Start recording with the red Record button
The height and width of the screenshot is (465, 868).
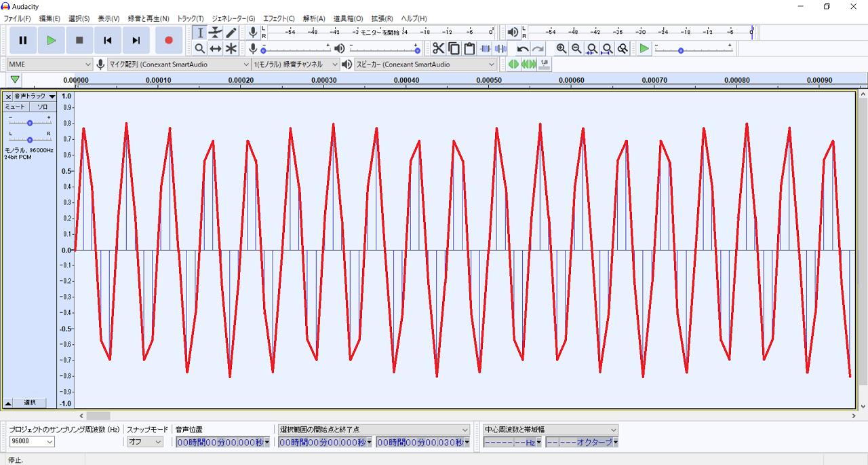(169, 40)
